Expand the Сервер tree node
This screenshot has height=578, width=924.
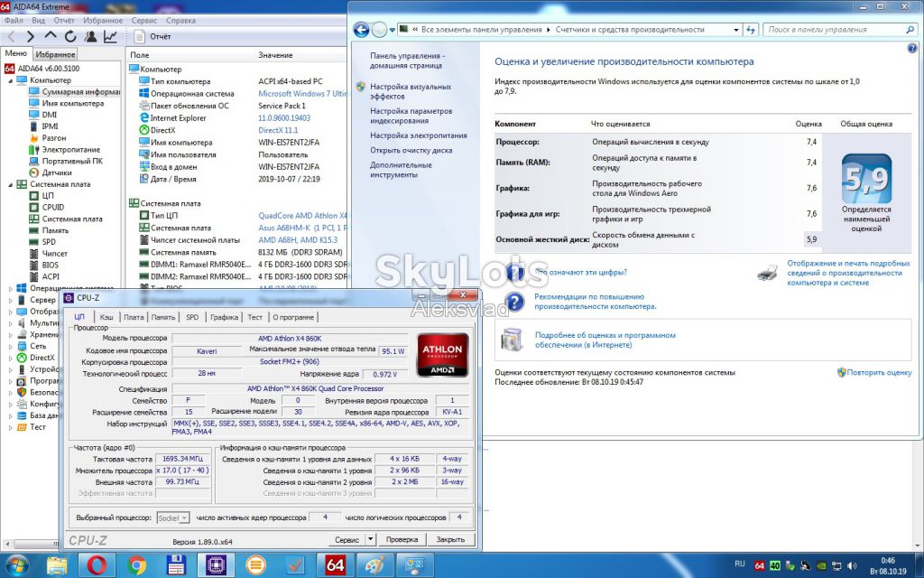(x=11, y=300)
